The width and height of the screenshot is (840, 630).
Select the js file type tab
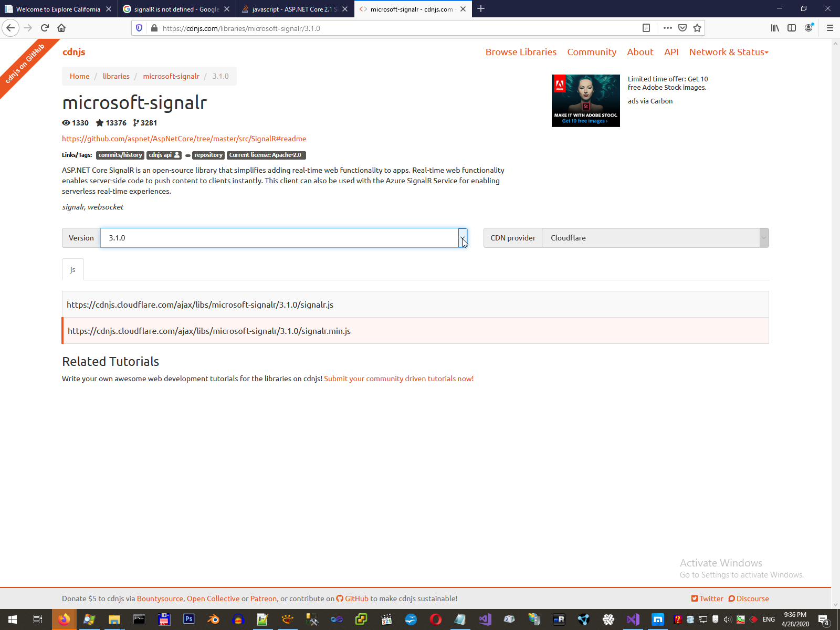tap(73, 269)
